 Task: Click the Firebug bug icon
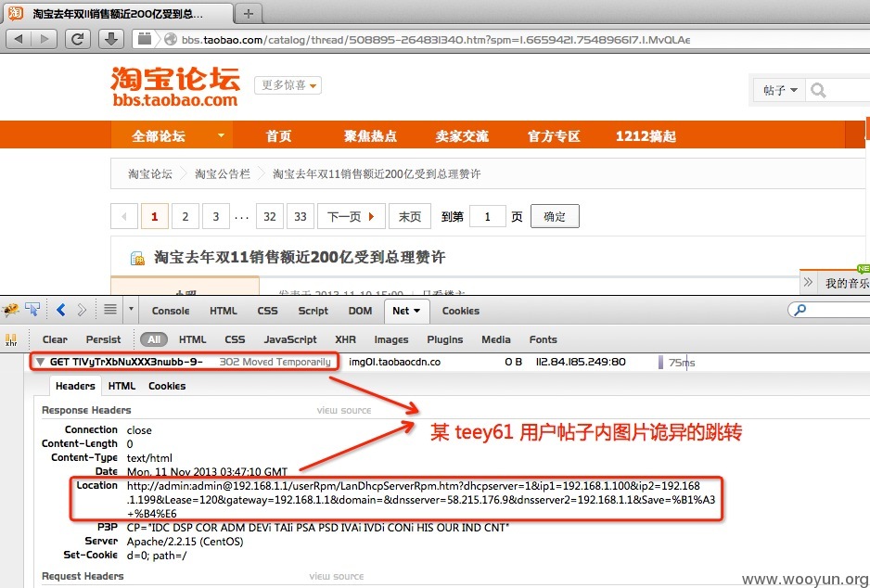[10, 310]
